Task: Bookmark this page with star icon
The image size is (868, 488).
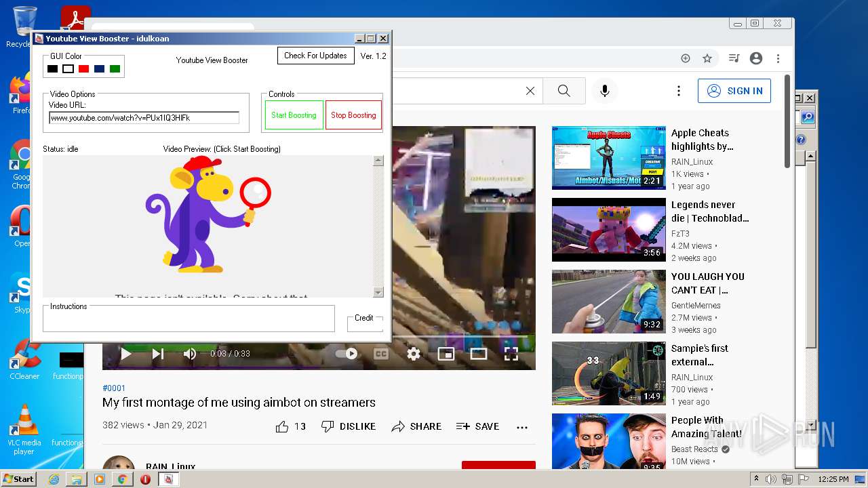Action: [707, 58]
